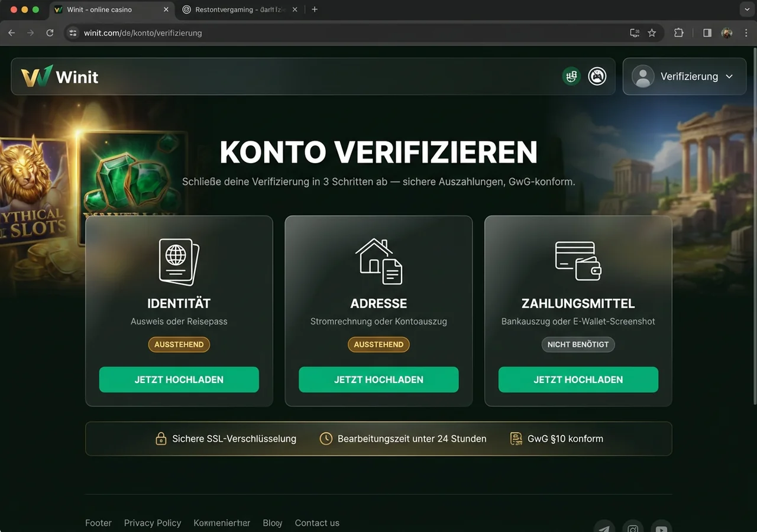This screenshot has width=757, height=532.
Task: Toggle the browser side panel
Action: click(707, 33)
